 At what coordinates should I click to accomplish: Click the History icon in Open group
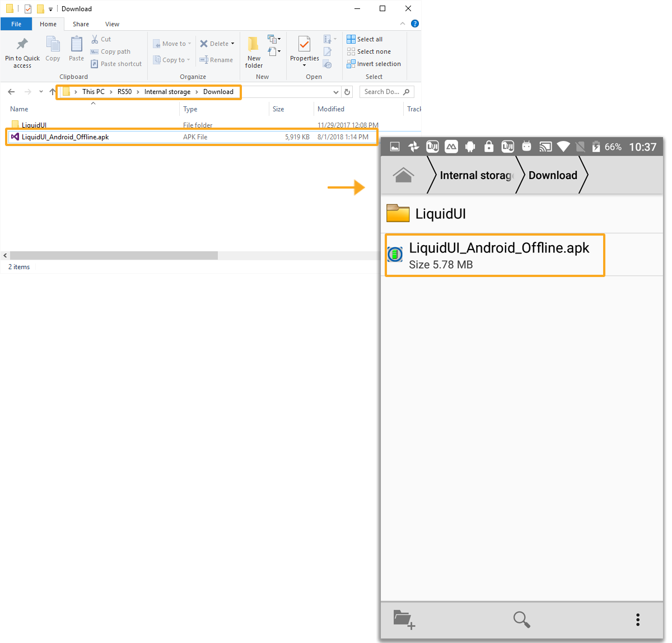click(x=328, y=64)
